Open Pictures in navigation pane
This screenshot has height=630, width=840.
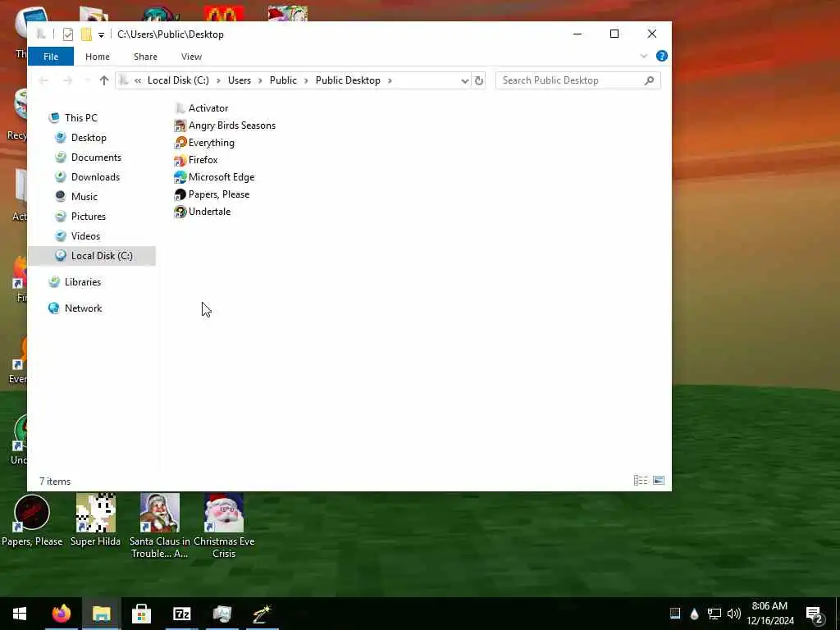[x=89, y=217]
